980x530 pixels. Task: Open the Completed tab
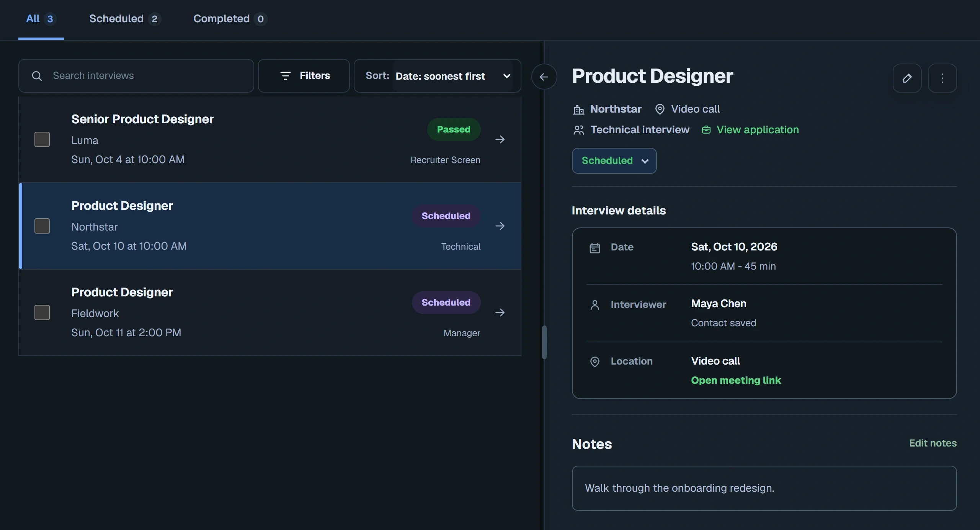[230, 19]
